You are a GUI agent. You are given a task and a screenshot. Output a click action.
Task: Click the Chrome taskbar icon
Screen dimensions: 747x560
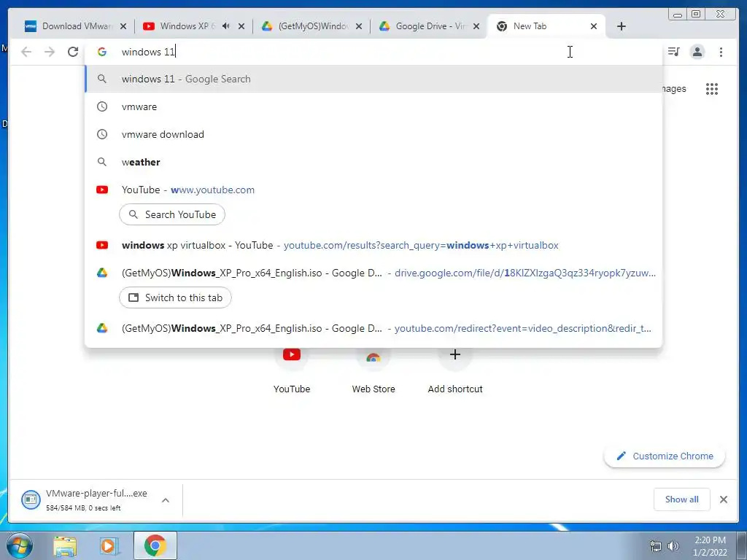click(155, 545)
